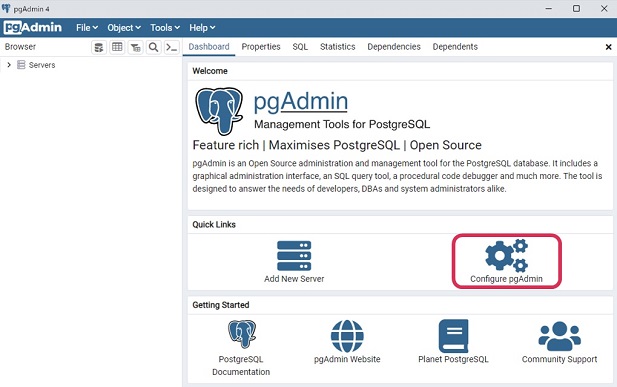
Task: Launch the PSQL Tool terminal icon
Action: point(172,47)
